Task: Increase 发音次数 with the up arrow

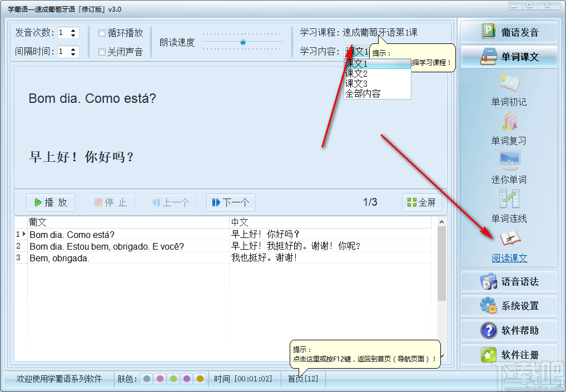Action: (73, 31)
